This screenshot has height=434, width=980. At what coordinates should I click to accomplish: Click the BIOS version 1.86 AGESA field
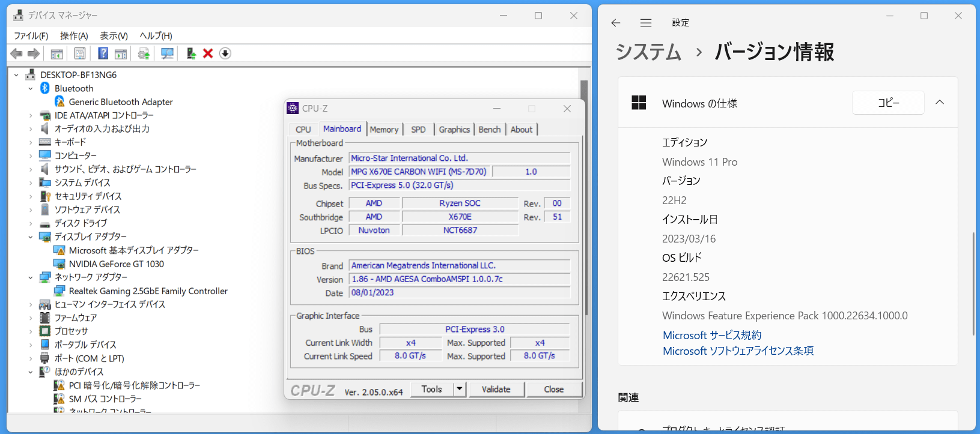click(x=460, y=279)
